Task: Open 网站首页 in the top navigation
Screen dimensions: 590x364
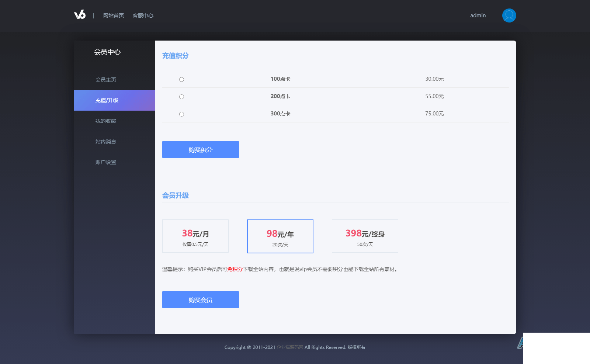Action: click(x=113, y=15)
